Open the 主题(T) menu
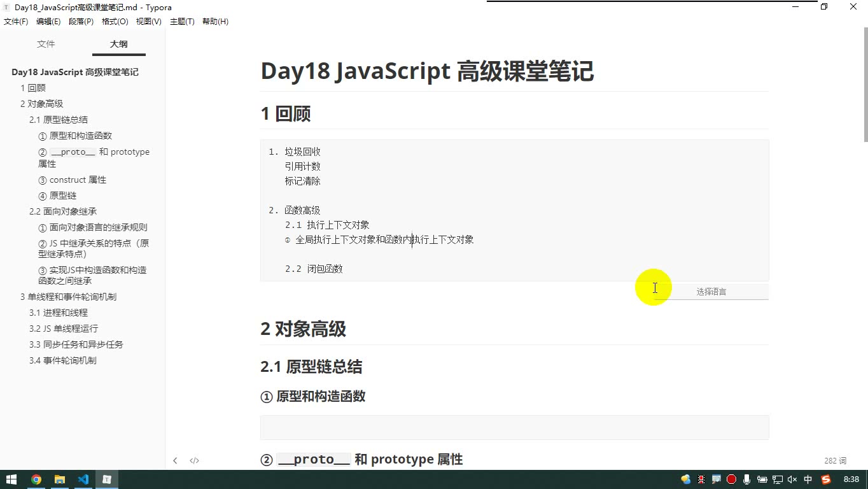Screen dimensions: 868x489 (182, 22)
